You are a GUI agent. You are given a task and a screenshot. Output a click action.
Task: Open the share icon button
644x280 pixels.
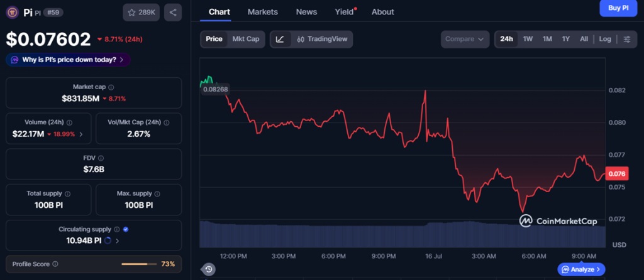pos(173,13)
